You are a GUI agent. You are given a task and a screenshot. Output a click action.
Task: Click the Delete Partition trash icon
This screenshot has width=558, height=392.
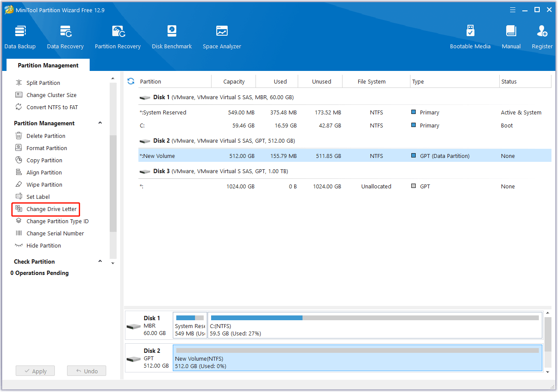[19, 136]
